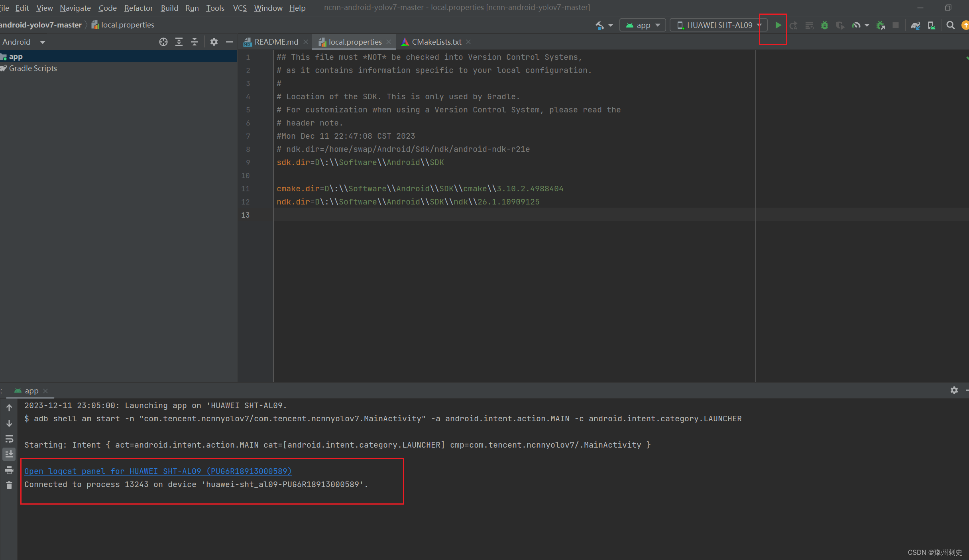Close the README.md tab
Screen dimensions: 969x560
pos(306,42)
